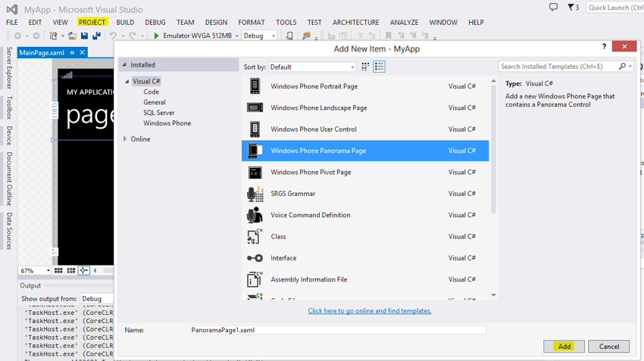Switch templates to small icons view
The image size is (644, 361).
point(365,67)
